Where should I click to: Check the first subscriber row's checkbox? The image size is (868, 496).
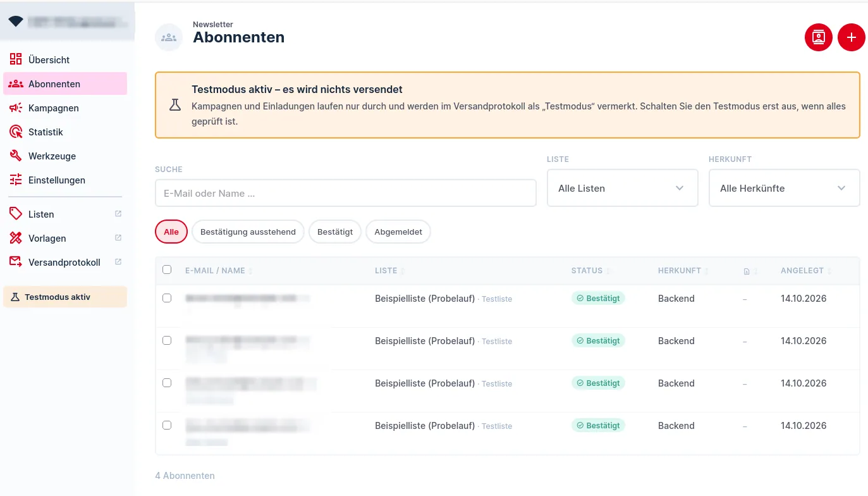tap(167, 298)
